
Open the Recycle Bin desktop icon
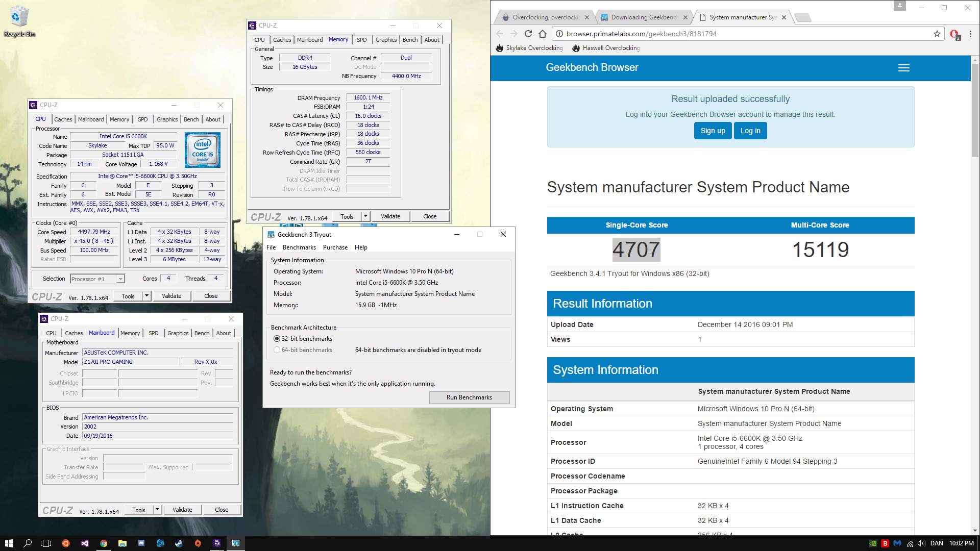pos(19,20)
